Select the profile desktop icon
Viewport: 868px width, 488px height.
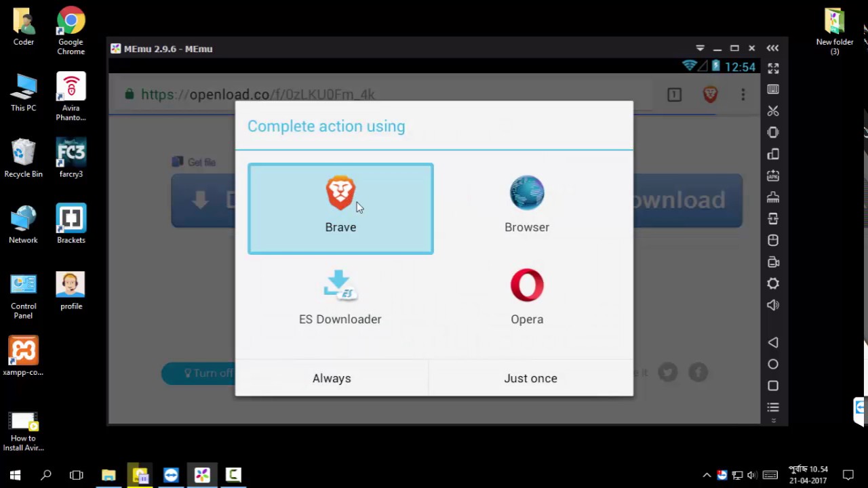[x=71, y=291]
